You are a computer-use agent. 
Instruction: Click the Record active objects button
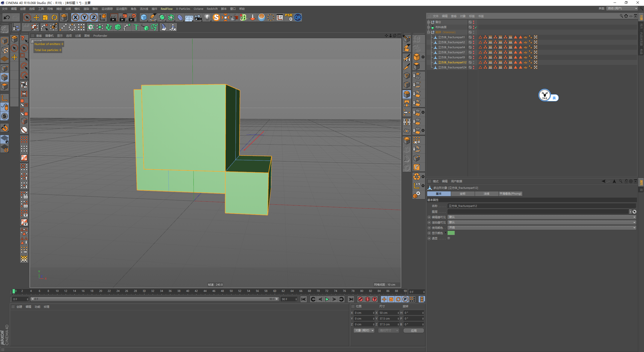[360, 299]
